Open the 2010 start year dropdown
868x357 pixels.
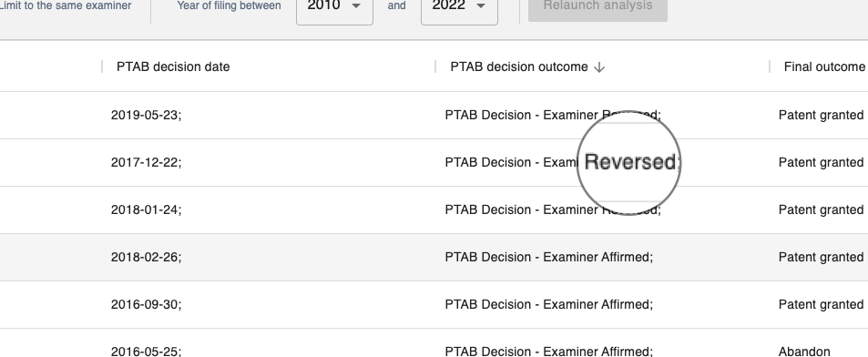click(334, 8)
